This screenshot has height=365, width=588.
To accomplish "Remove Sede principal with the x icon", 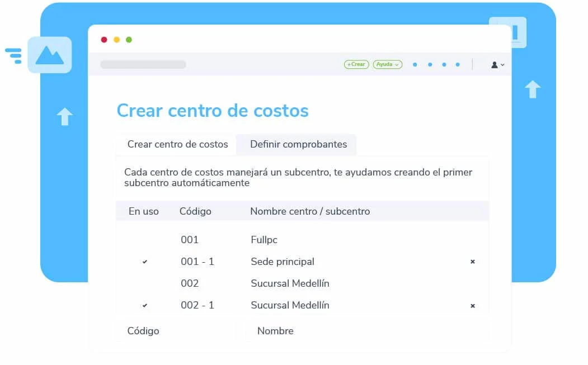I will coord(473,262).
